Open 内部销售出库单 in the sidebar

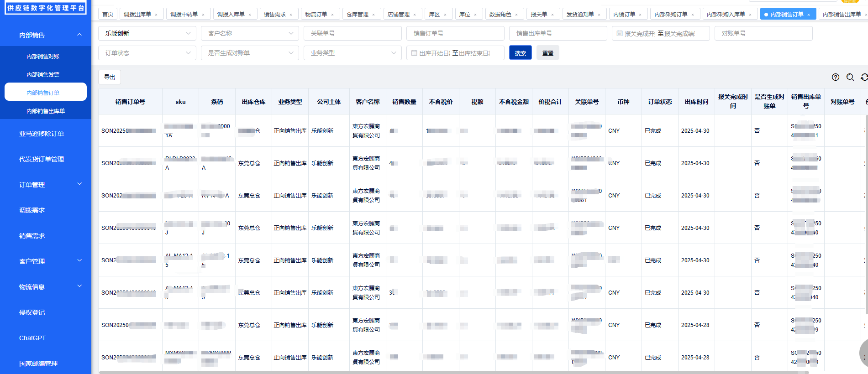pyautogui.click(x=46, y=111)
